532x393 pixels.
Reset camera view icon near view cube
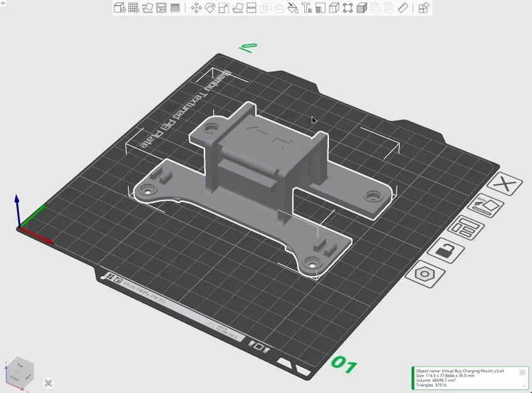[x=48, y=383]
